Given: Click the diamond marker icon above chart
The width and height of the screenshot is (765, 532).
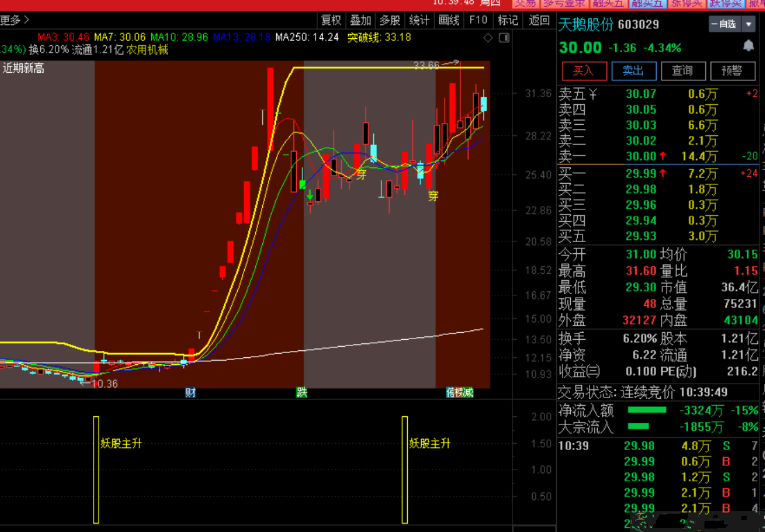Looking at the screenshot, I should [488, 37].
